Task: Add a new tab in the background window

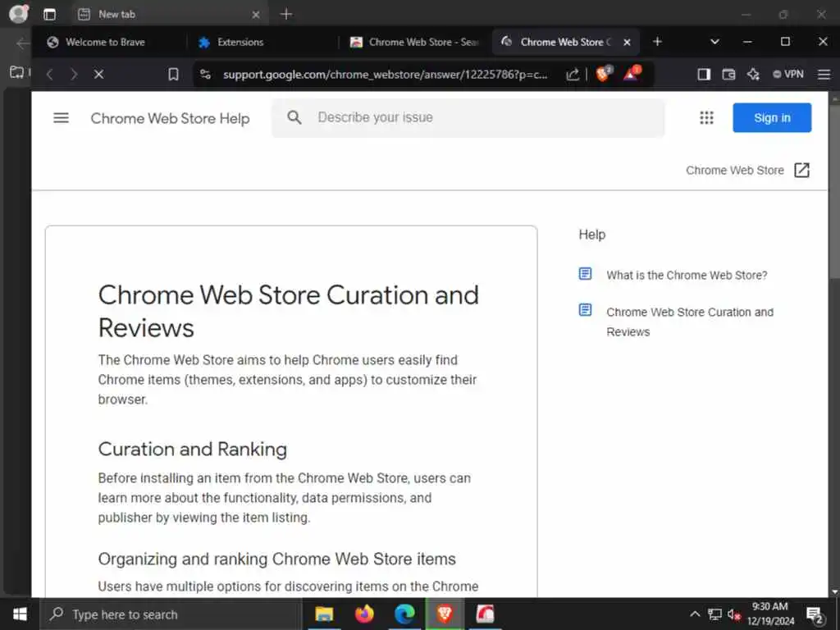Action: tap(286, 14)
